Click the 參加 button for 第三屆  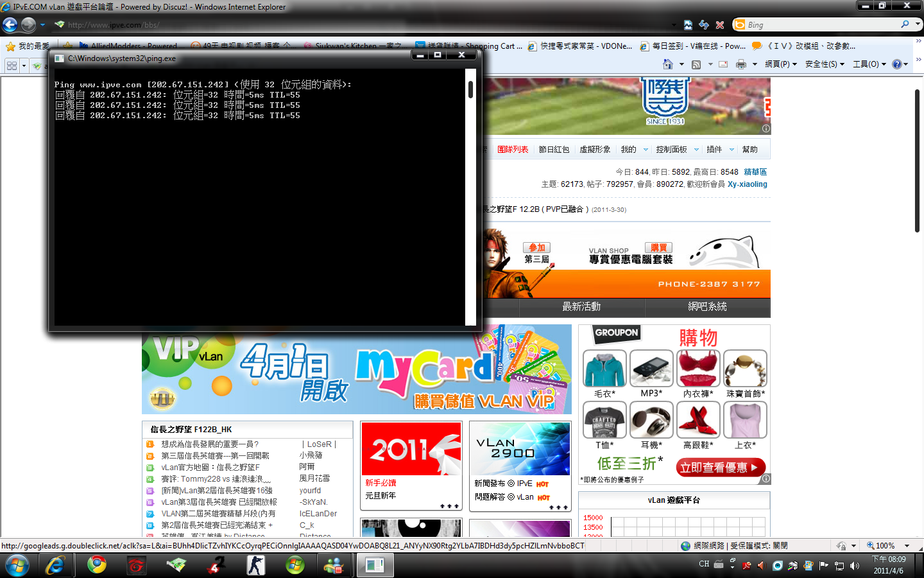click(537, 248)
